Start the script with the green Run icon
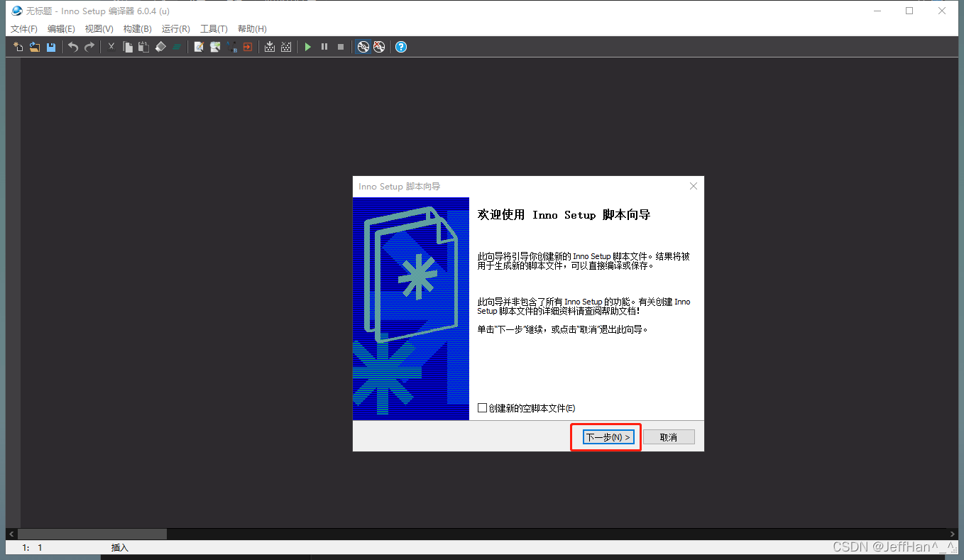Viewport: 964px width, 560px height. pyautogui.click(x=308, y=47)
